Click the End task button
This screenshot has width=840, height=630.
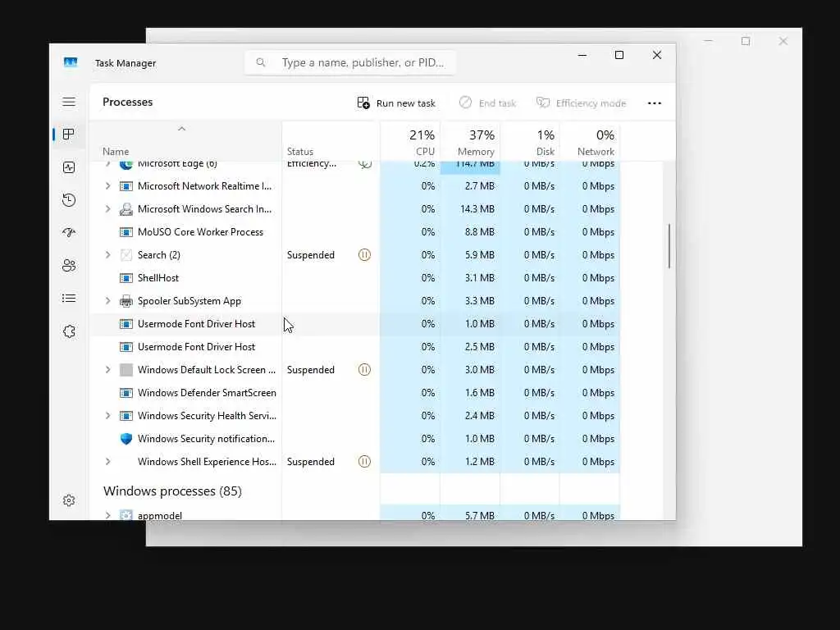[487, 103]
